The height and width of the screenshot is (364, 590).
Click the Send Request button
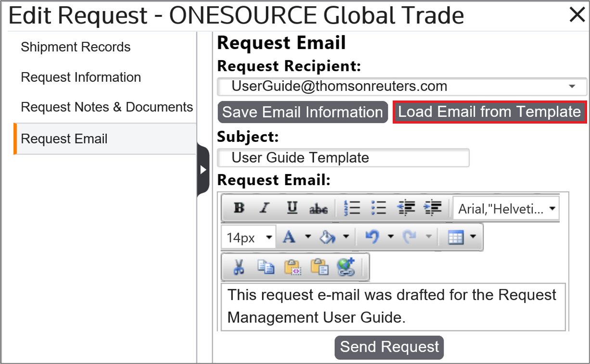[x=389, y=347]
